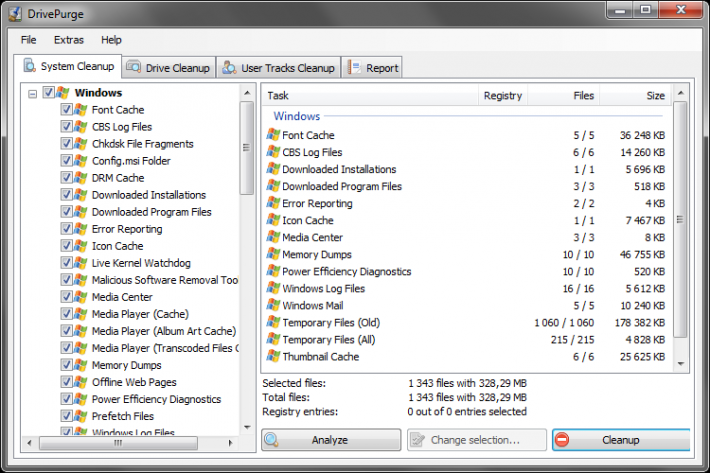Click the Windows group header in results list
710x473 pixels.
pyautogui.click(x=297, y=116)
